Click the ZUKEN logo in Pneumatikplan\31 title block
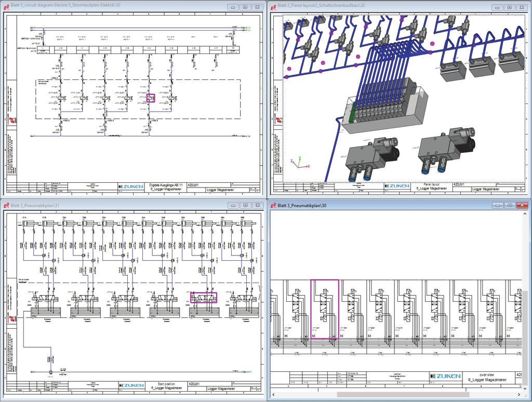Image resolution: width=532 pixels, height=402 pixels. pos(131,385)
